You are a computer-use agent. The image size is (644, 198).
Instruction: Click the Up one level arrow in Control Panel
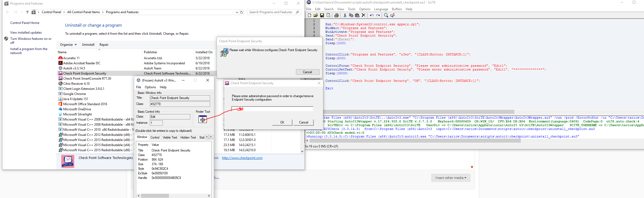coord(27,12)
